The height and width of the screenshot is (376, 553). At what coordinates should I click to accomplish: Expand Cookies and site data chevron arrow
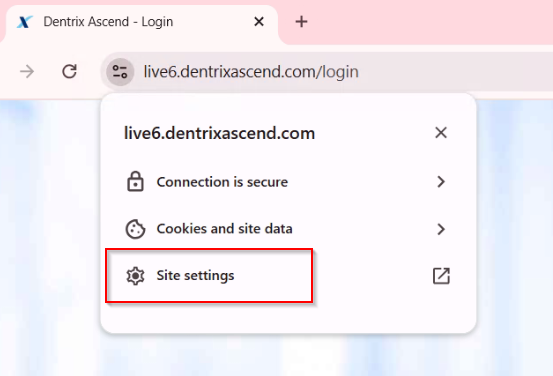441,229
